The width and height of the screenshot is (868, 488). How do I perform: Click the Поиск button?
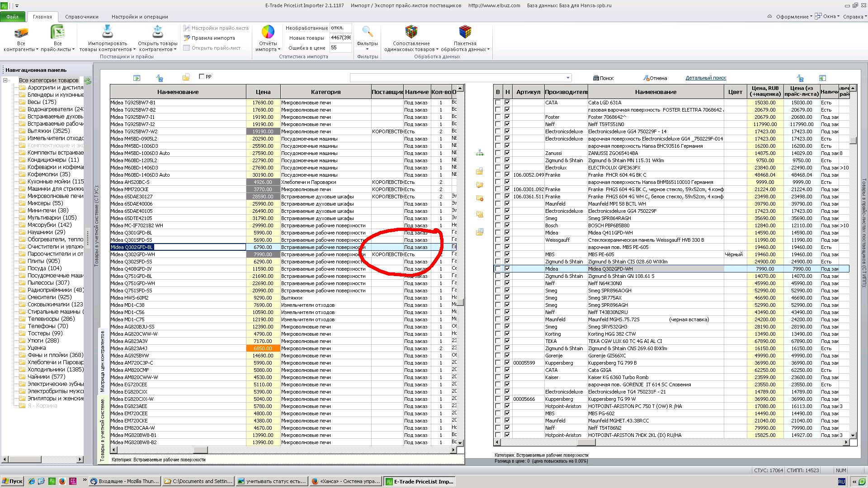[x=604, y=78]
